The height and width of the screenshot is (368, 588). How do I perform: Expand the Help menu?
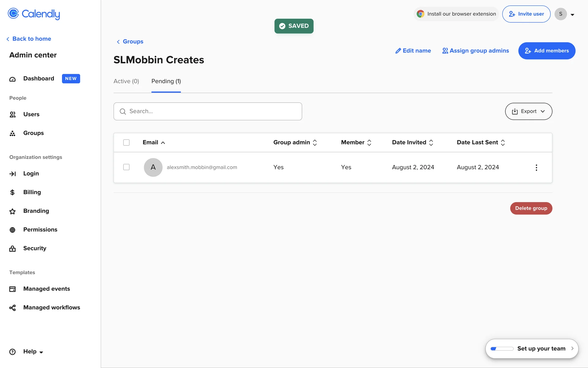pos(33,352)
